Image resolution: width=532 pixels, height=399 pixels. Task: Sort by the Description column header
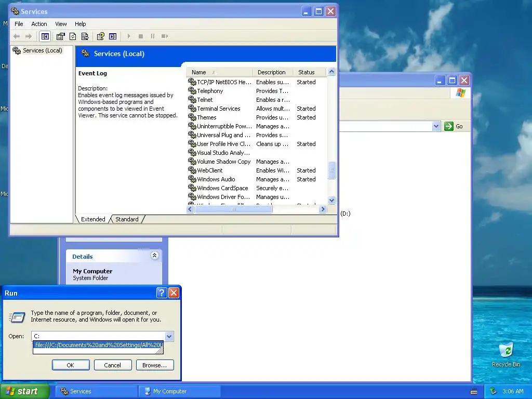tap(273, 72)
